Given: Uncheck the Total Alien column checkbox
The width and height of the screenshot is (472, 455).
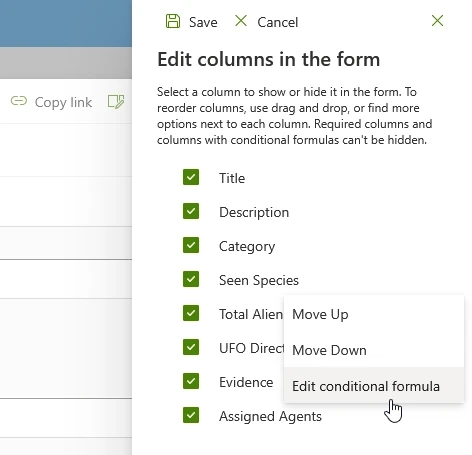Looking at the screenshot, I should 191,313.
